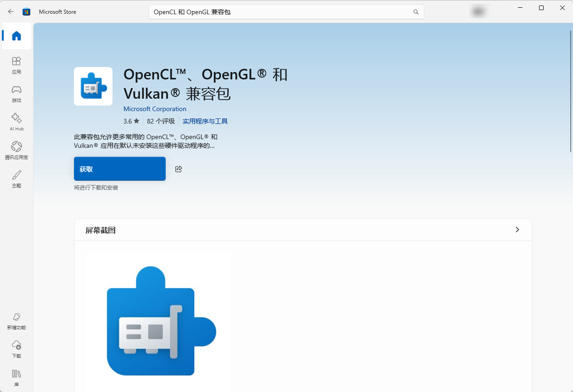The height and width of the screenshot is (392, 573).
Task: Open the compatibility pack screenshot thumbnail
Action: click(158, 320)
